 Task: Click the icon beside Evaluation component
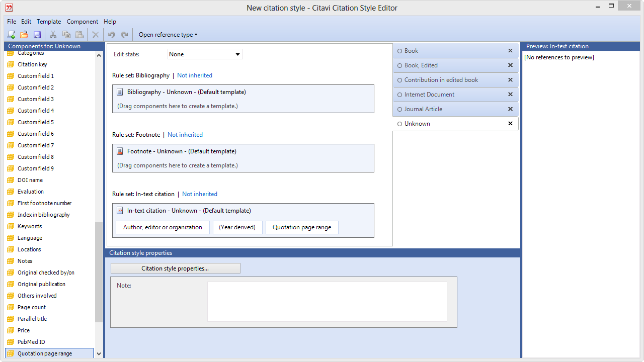pos(11,192)
